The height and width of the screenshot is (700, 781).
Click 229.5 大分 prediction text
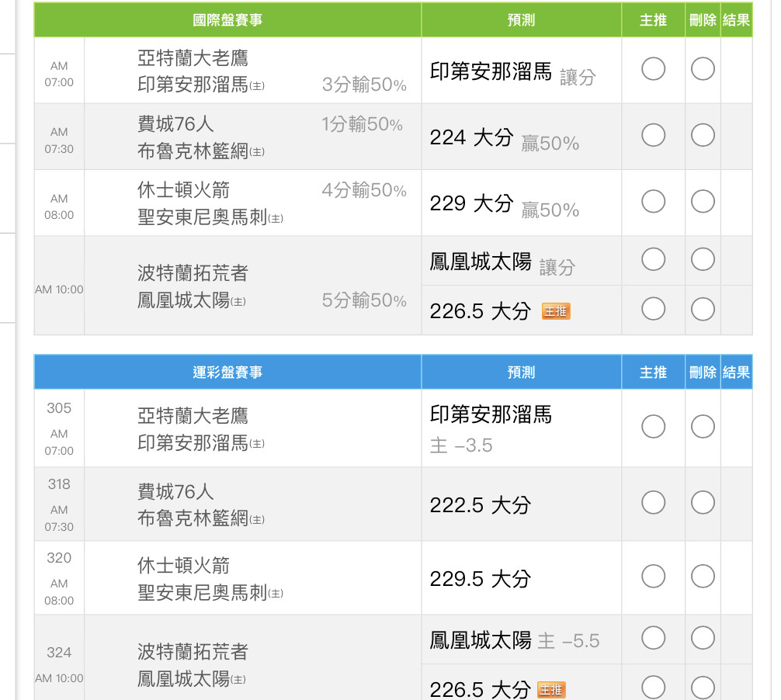pyautogui.click(x=480, y=578)
